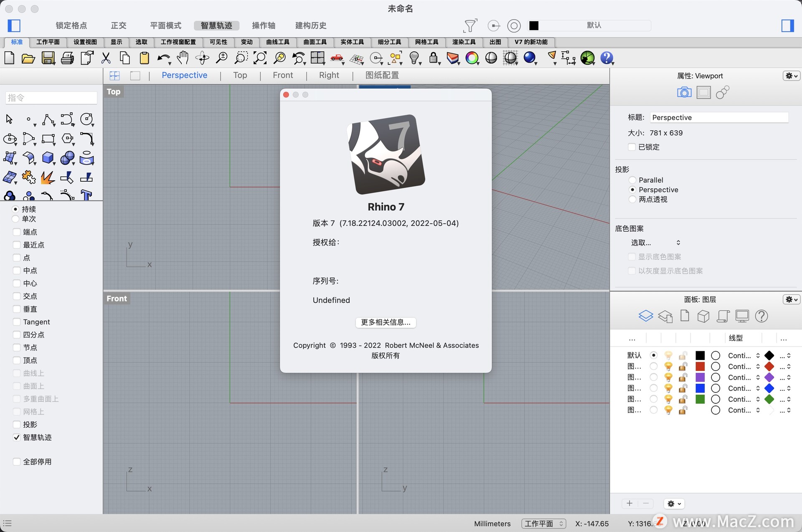Open linetype dropdown for 默认 layer
The width and height of the screenshot is (802, 532).
pyautogui.click(x=744, y=356)
